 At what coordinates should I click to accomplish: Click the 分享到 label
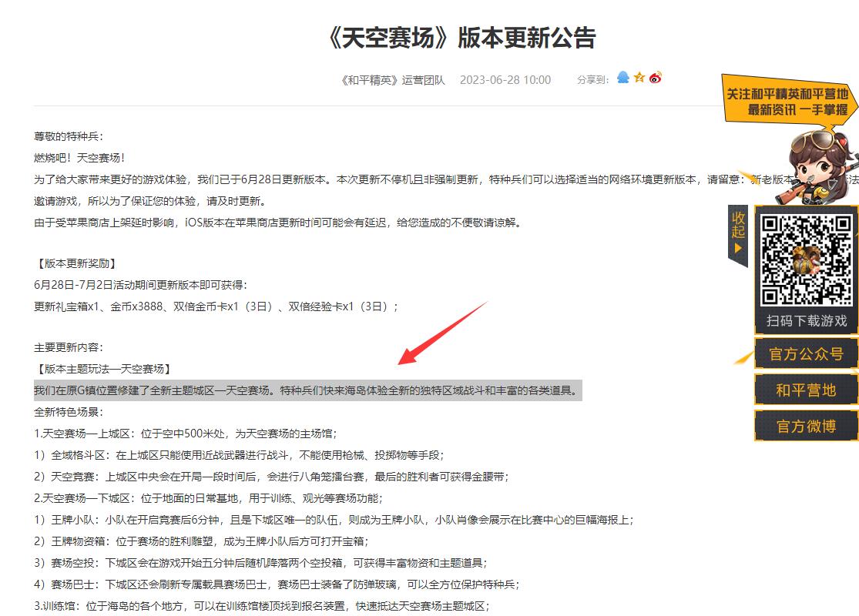(x=592, y=79)
